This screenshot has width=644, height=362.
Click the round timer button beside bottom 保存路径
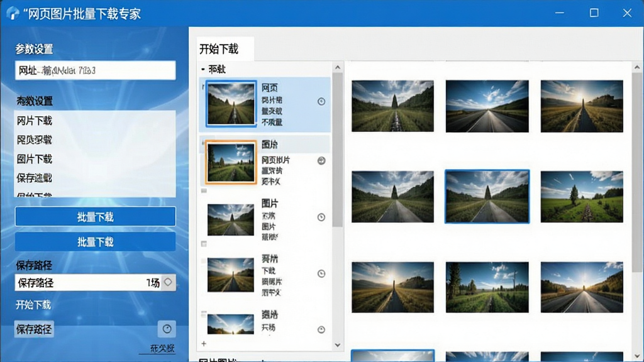click(x=167, y=329)
